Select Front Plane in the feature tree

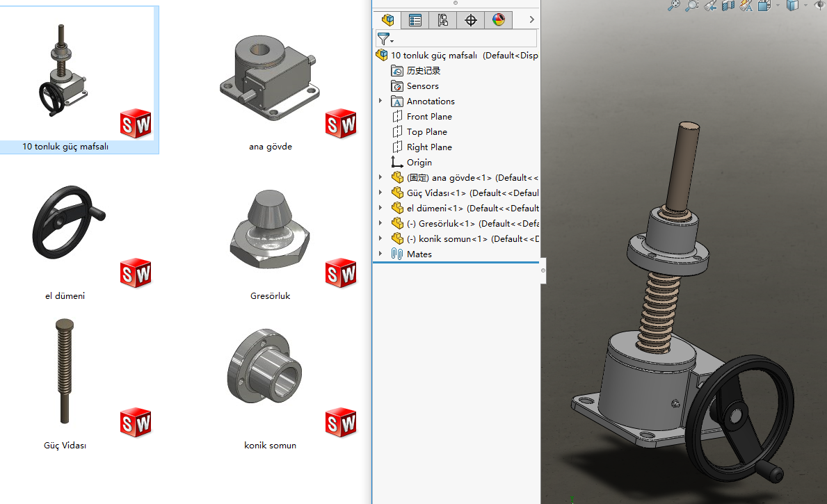pyautogui.click(x=429, y=116)
